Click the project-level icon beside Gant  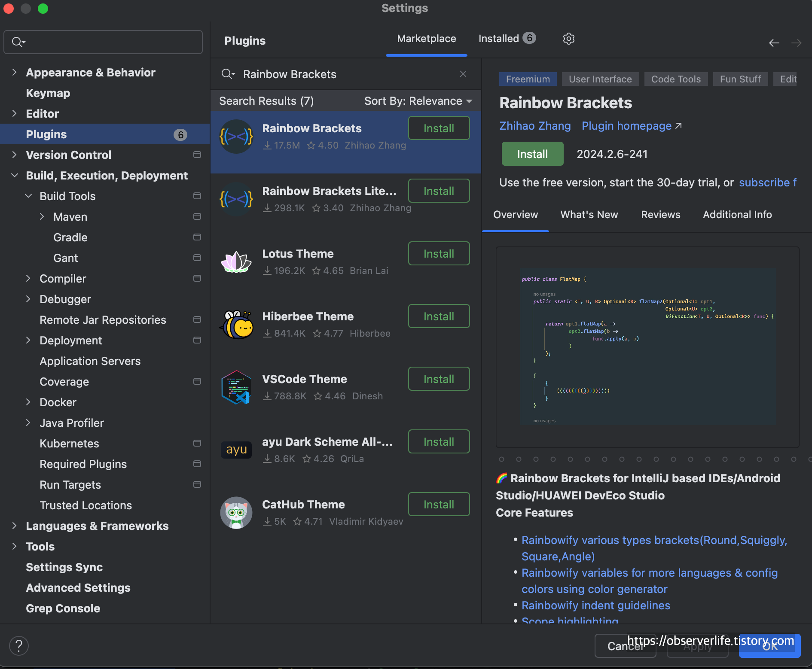tap(197, 258)
